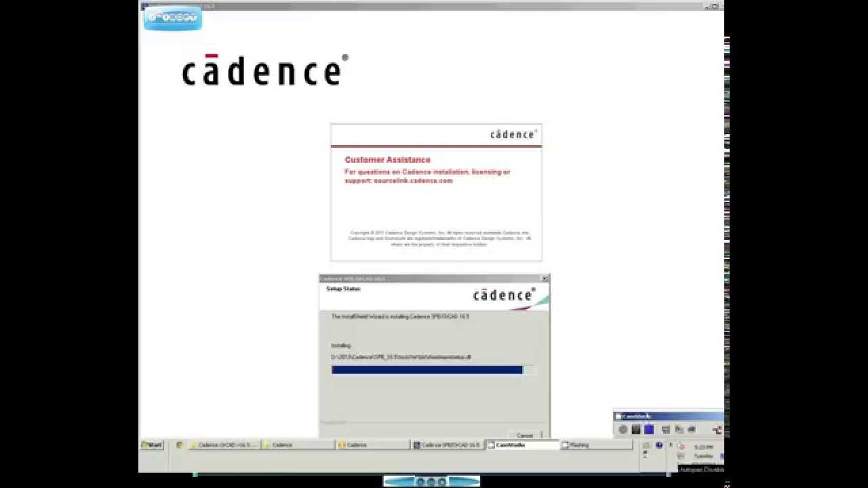Close the Cadence SPB/OrCAD setup dialog
This screenshot has height=488, width=868.
click(x=544, y=279)
